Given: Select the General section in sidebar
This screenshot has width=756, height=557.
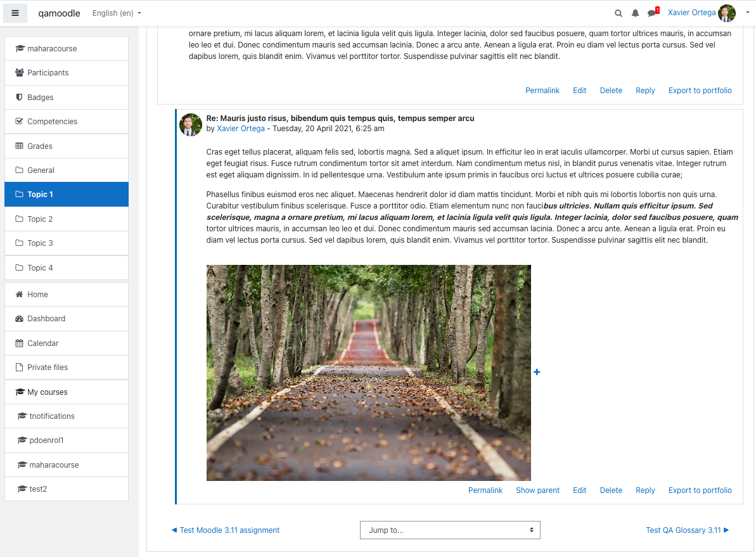Looking at the screenshot, I should (x=67, y=170).
